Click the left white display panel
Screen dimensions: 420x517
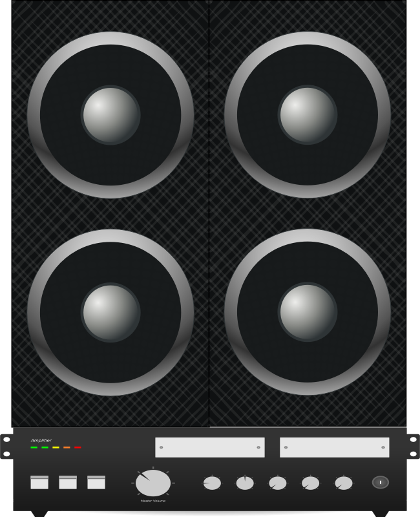pos(209,447)
